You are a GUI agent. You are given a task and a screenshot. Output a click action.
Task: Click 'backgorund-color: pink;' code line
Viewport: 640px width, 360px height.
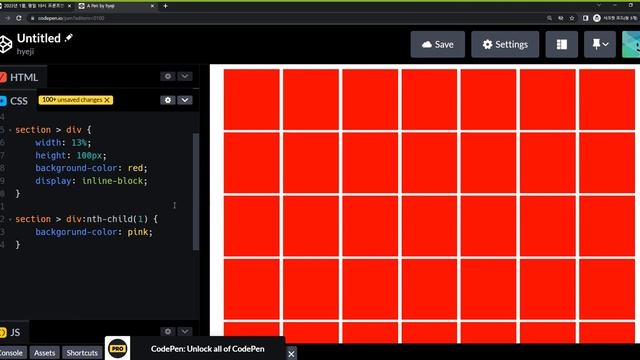(94, 232)
